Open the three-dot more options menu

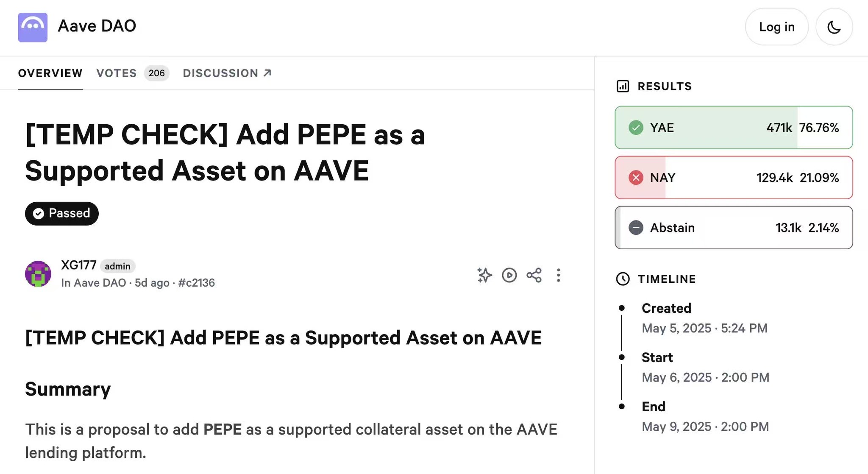[559, 275]
